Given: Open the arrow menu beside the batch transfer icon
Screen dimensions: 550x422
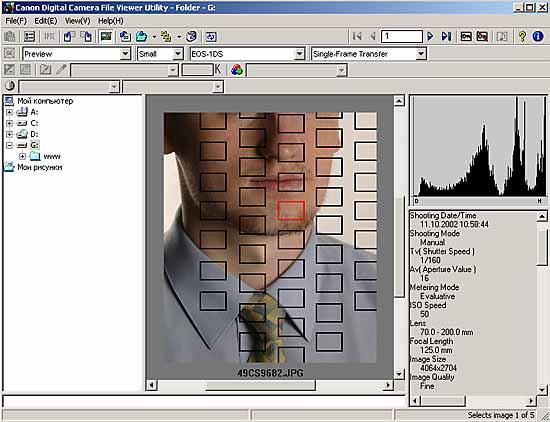Looking at the screenshot, I should (x=179, y=36).
